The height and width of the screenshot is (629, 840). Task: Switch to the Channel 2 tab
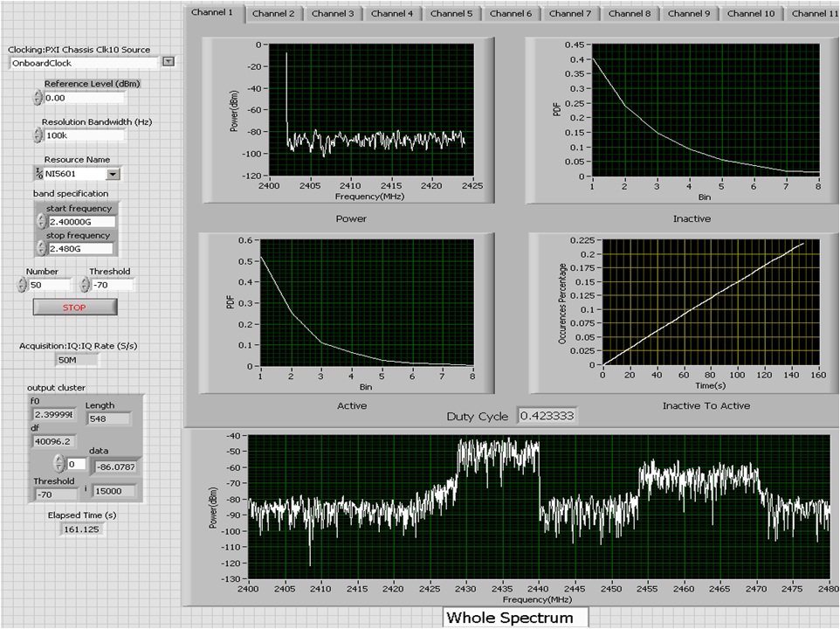(x=273, y=14)
